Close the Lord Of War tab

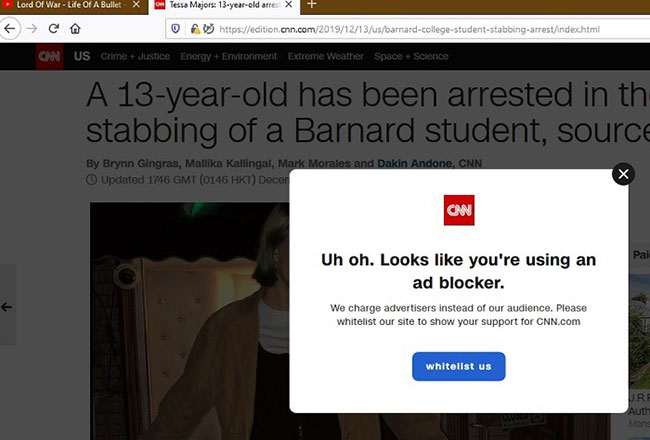(136, 5)
